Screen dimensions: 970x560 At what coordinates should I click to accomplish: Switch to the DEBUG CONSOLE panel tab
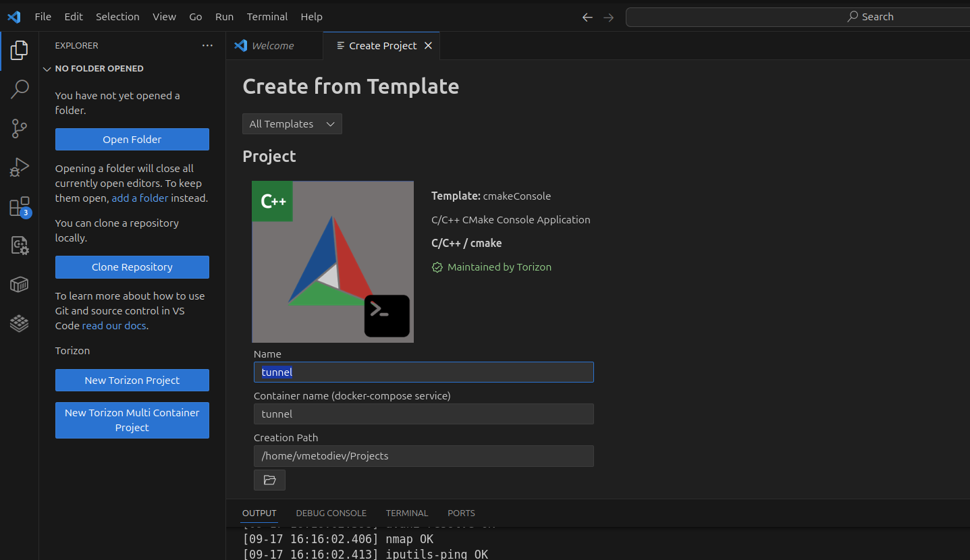tap(331, 513)
